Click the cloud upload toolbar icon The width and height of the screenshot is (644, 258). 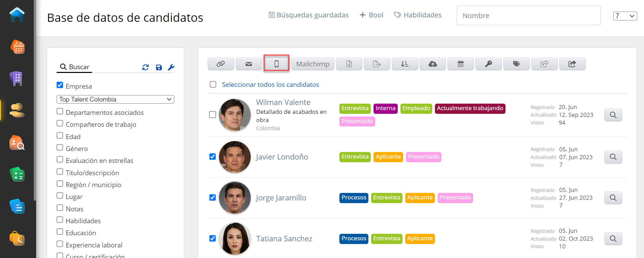point(433,64)
